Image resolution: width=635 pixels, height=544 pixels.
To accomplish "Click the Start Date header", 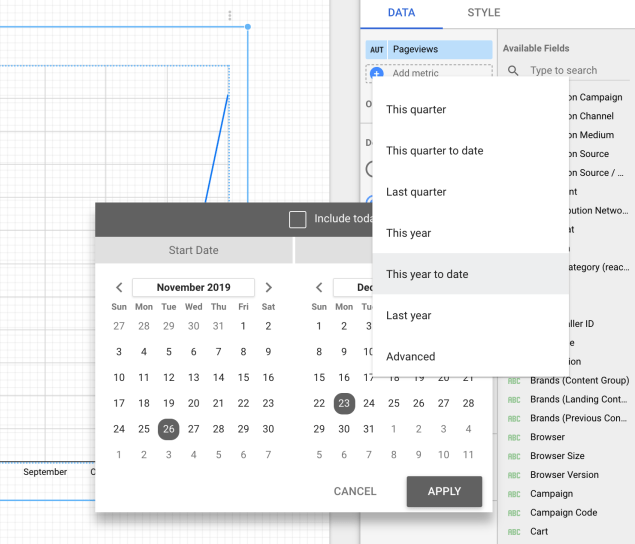I will pyautogui.click(x=194, y=250).
